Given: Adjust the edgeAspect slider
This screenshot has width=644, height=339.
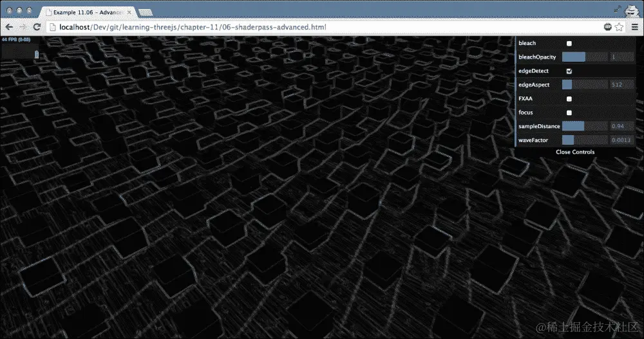Looking at the screenshot, I should coord(585,84).
